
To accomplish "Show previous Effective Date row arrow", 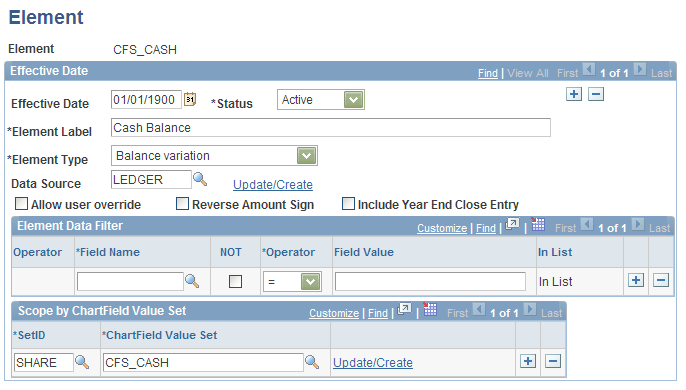I will [x=589, y=70].
